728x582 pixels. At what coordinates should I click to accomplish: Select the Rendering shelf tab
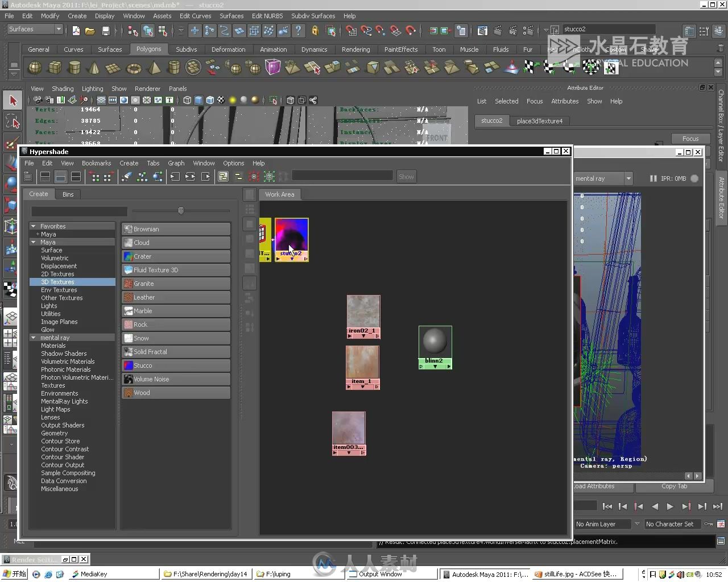355,49
